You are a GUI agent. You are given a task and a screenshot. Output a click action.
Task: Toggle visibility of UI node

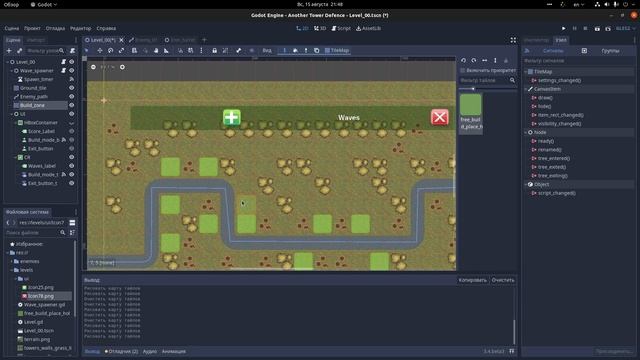click(x=72, y=114)
